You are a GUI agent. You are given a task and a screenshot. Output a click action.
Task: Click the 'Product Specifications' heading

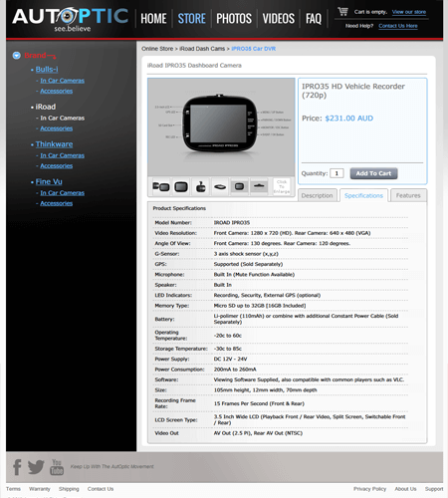click(179, 208)
